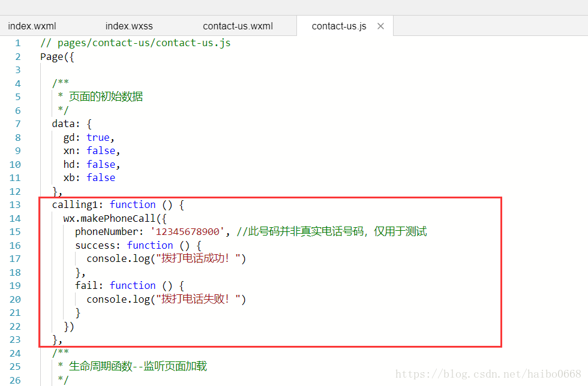Screen dimensions: 588x386
Task: Click the gd: true value
Action: [x=89, y=137]
